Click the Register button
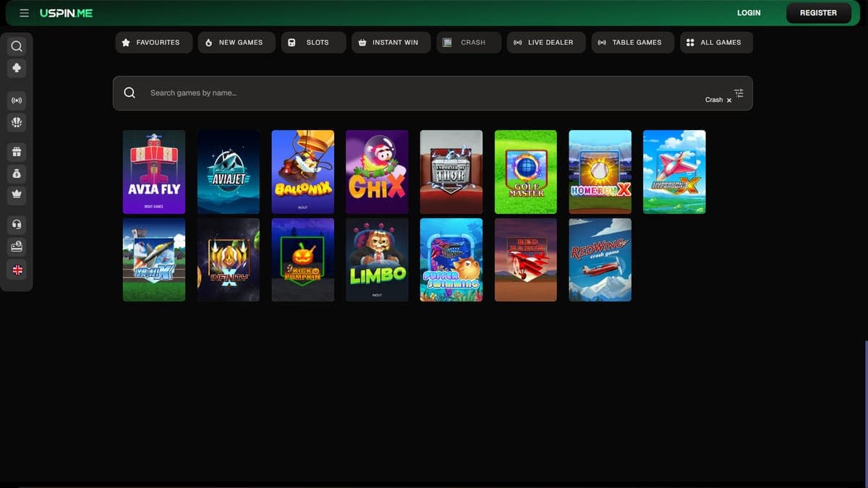868x488 pixels. pos(818,13)
